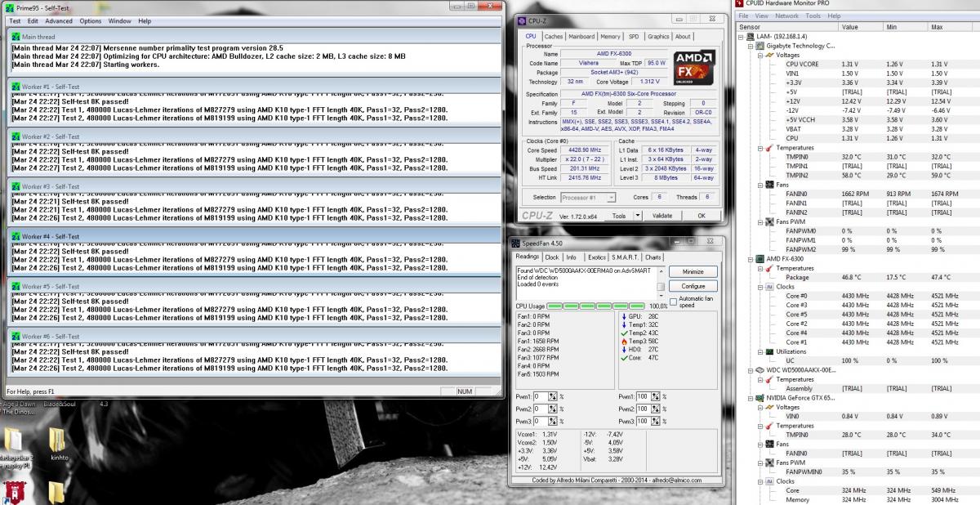This screenshot has width=980, height=505.
Task: Open the Help menu in Hardware Monitor
Action: coord(833,16)
